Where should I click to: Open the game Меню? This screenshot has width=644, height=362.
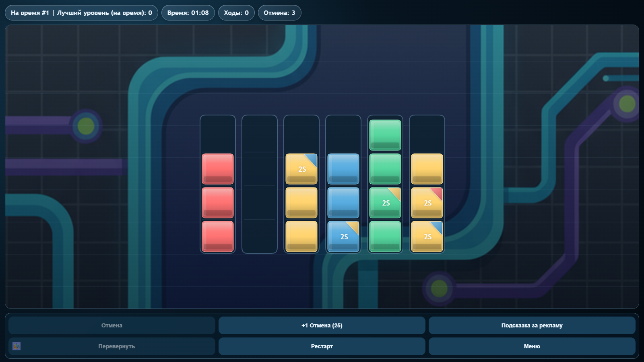(532, 346)
